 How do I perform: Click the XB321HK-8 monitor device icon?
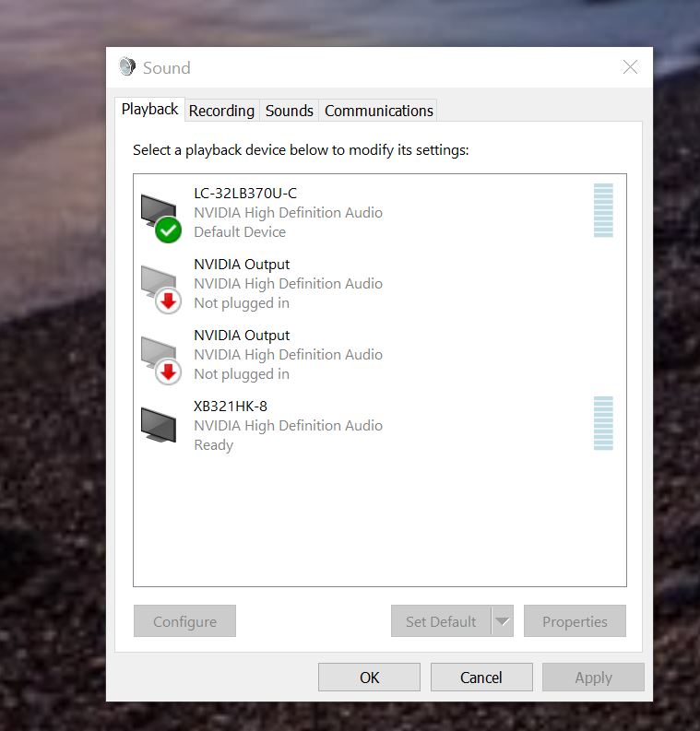[159, 425]
